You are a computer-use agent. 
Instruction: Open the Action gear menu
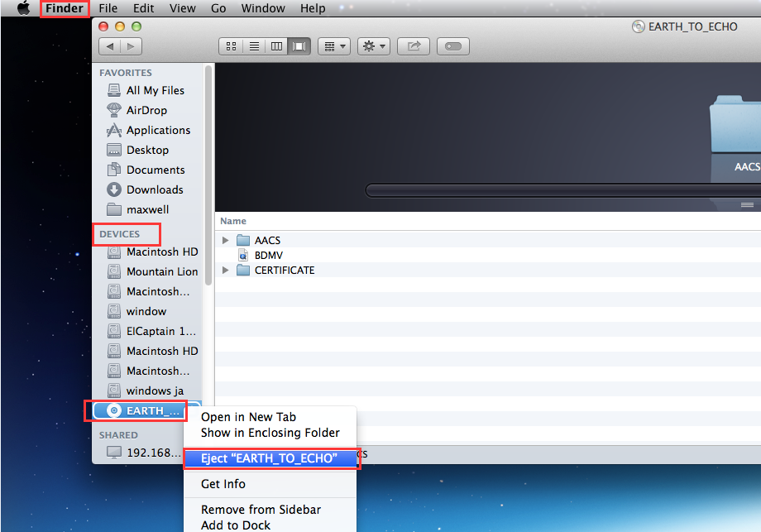pyautogui.click(x=374, y=46)
